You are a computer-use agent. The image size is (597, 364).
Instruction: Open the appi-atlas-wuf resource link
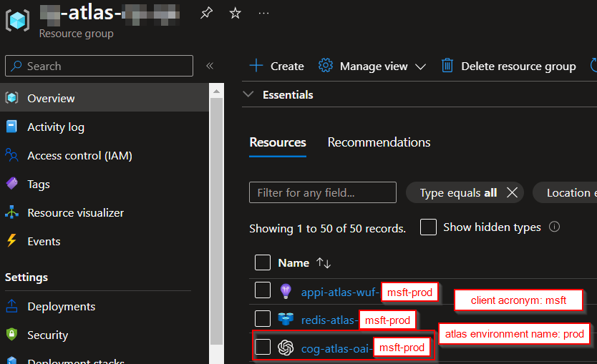(339, 292)
